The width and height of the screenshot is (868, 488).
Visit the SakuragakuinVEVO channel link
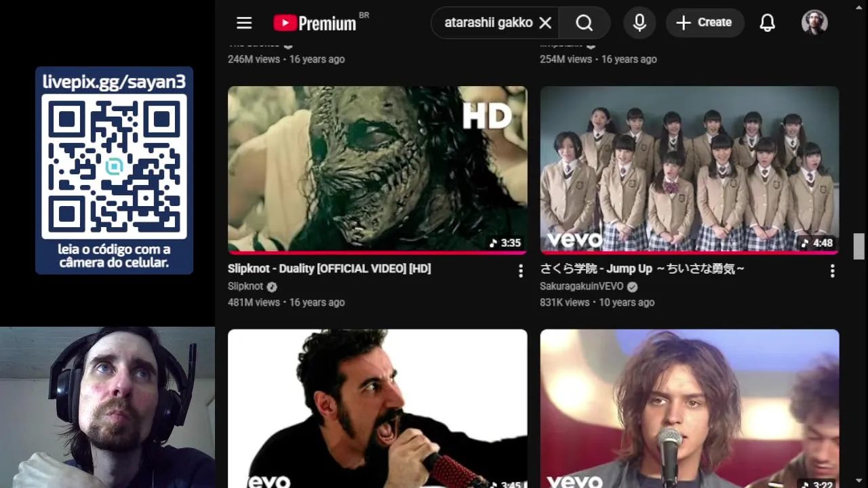[x=581, y=286]
